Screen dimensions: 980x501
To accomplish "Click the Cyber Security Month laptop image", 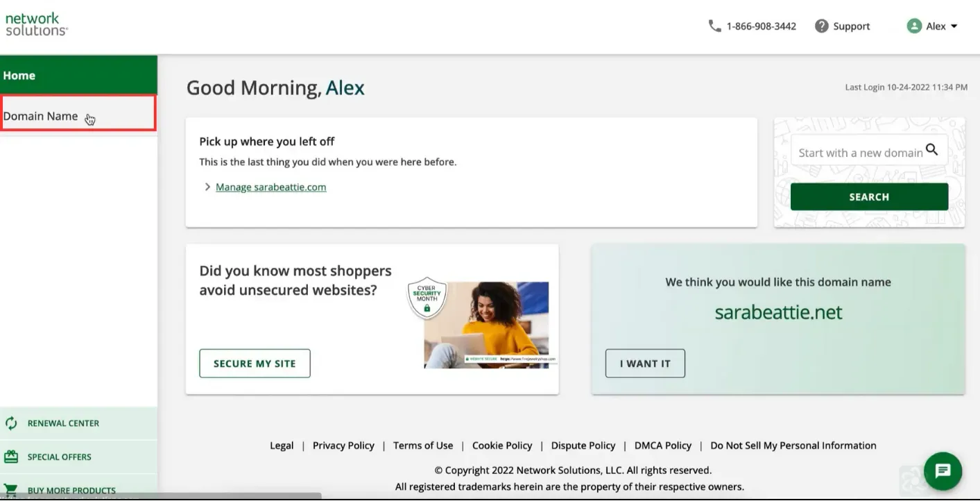I will point(486,324).
